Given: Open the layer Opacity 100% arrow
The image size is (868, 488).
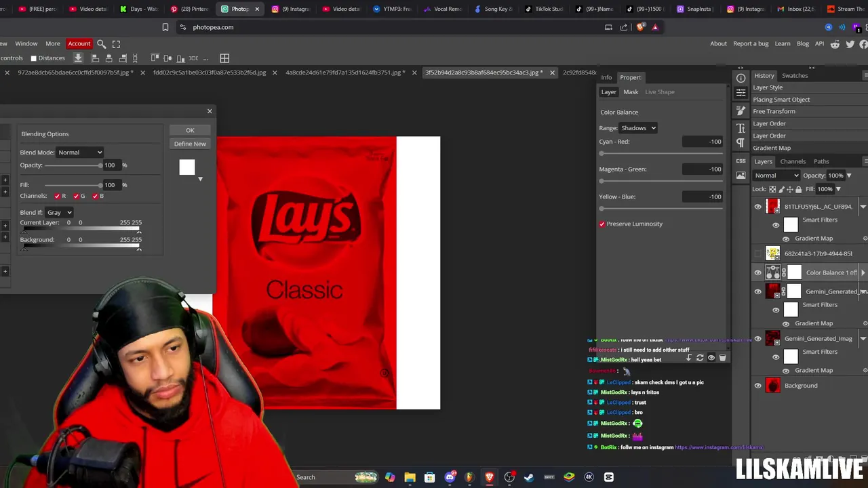Looking at the screenshot, I should pos(848,176).
